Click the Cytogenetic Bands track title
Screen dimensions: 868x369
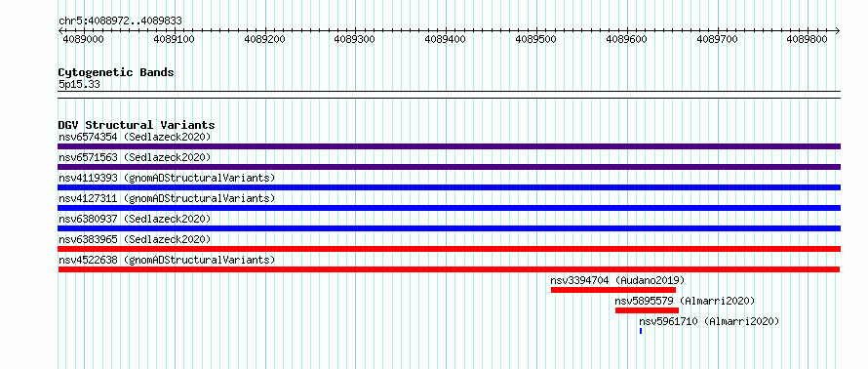116,72
